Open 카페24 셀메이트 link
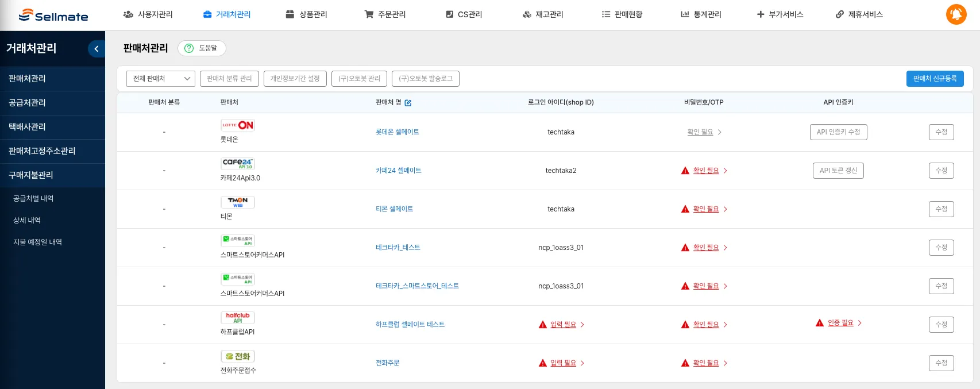 tap(399, 171)
